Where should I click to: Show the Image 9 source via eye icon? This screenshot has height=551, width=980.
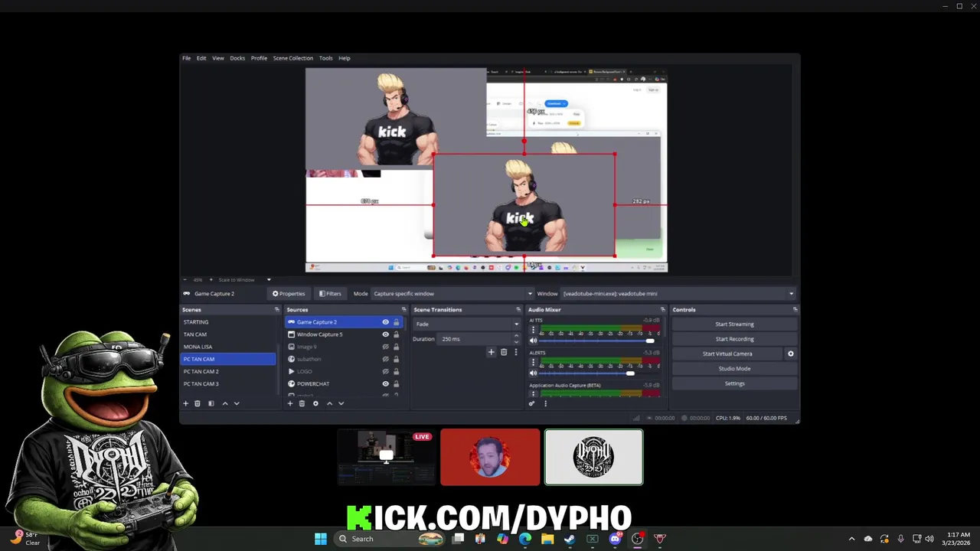[x=385, y=347]
